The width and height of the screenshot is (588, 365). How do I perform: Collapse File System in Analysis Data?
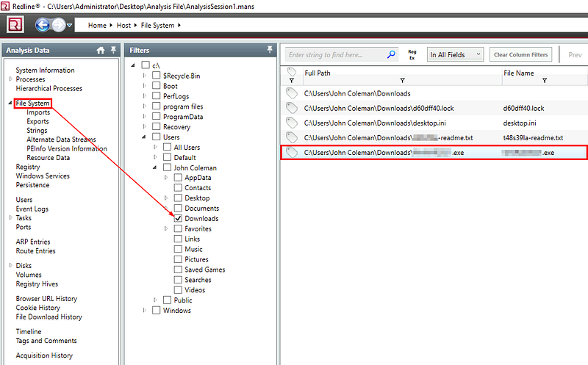(x=10, y=103)
